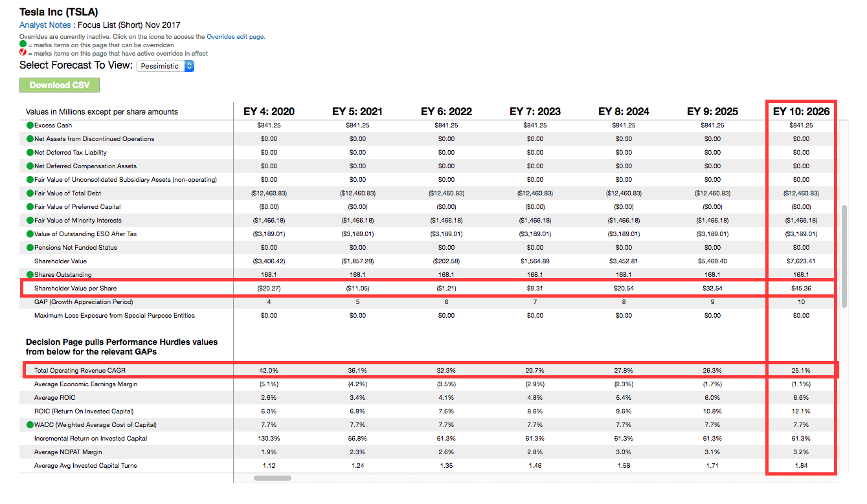The width and height of the screenshot is (867, 504).
Task: Click the Maximum Loss Exposure row label
Action: [x=115, y=316]
